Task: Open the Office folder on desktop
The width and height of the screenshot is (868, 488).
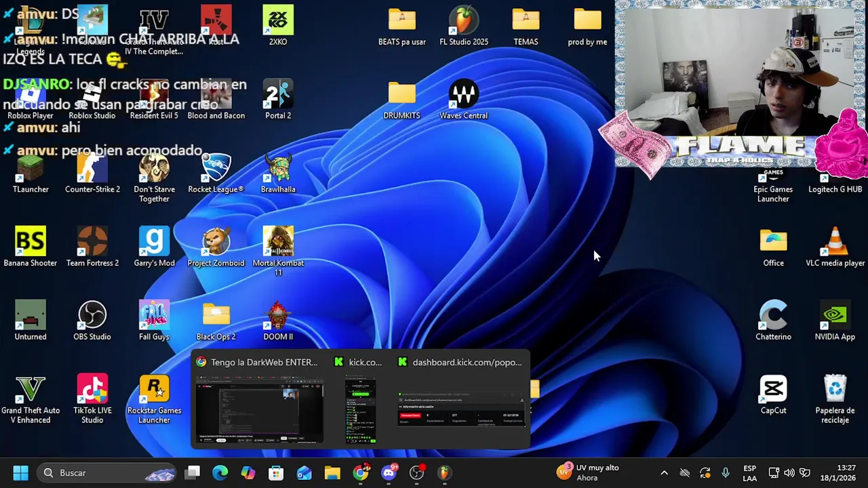Action: [773, 247]
